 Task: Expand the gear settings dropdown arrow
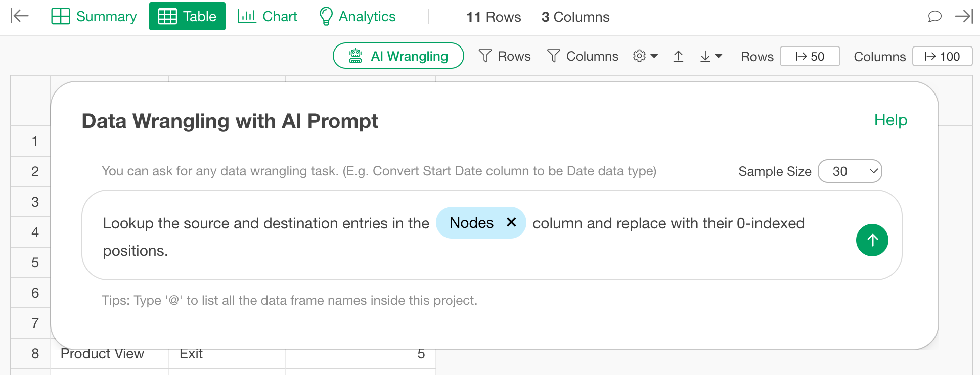tap(654, 56)
